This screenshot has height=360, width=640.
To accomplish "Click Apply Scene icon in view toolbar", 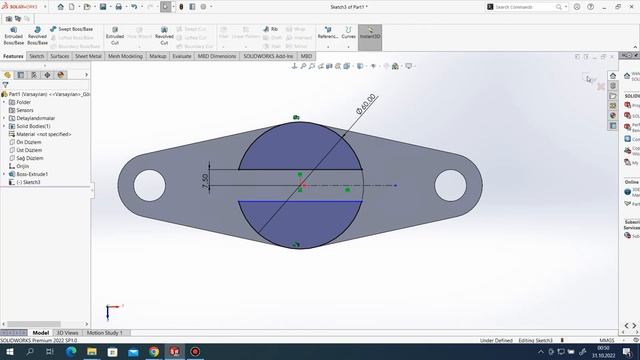I will (395, 66).
